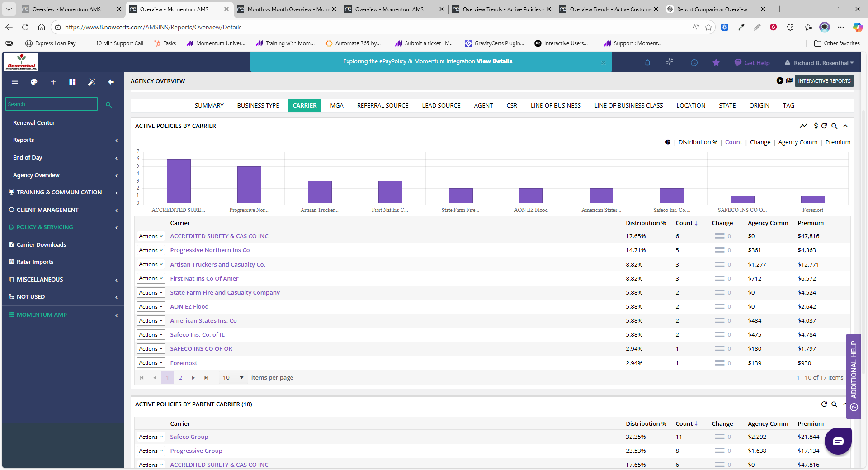Switch to the STATE tab
The image size is (868, 470).
(727, 105)
